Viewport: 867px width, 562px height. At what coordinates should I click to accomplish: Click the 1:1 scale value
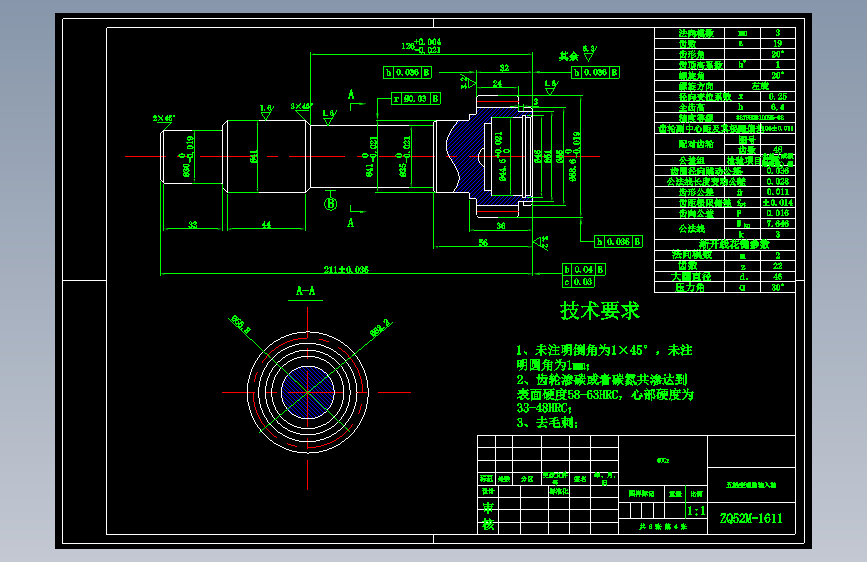696,511
